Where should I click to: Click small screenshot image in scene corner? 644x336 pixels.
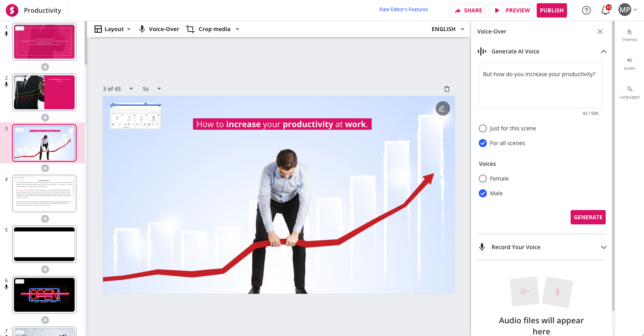136,116
